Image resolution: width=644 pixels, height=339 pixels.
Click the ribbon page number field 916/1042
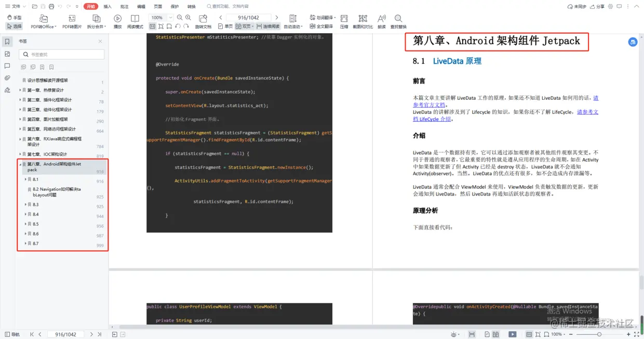(x=248, y=18)
